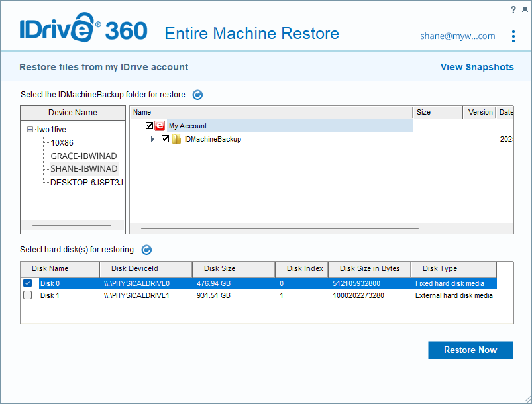The width and height of the screenshot is (532, 404).
Task: Uncheck the IDMachineBackup checkbox
Action: (166, 139)
